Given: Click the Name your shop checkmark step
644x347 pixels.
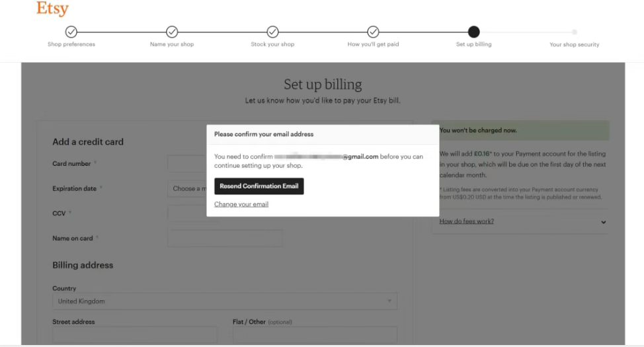Looking at the screenshot, I should coord(172,32).
